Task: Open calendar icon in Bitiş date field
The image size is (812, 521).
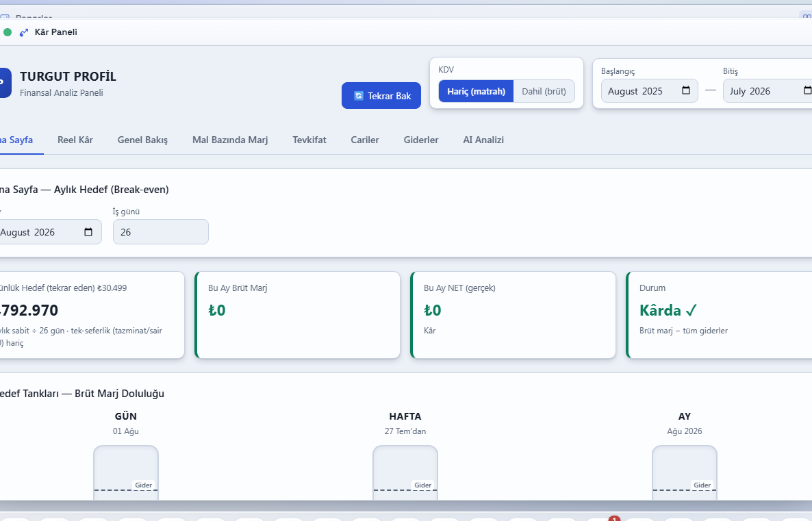Action: click(x=807, y=90)
